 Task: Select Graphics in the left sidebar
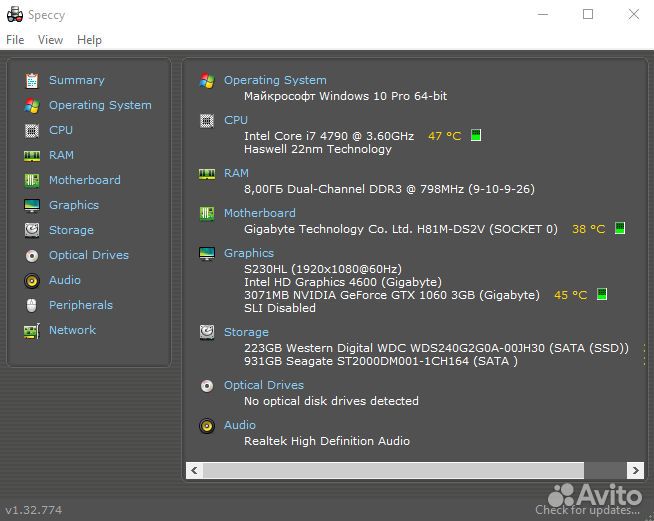73,205
